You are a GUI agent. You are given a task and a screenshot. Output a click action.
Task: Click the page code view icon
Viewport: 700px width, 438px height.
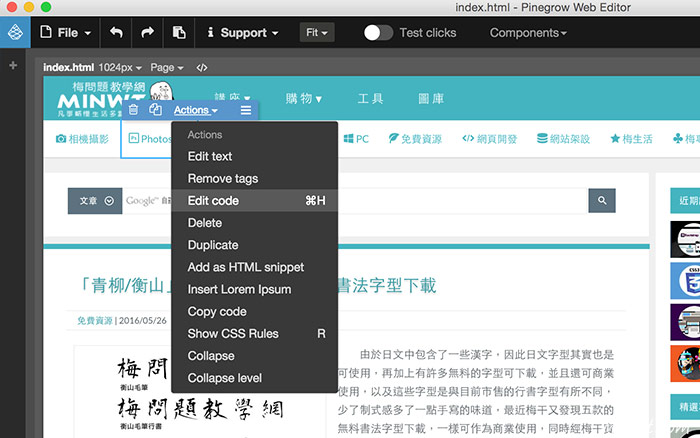tap(202, 67)
